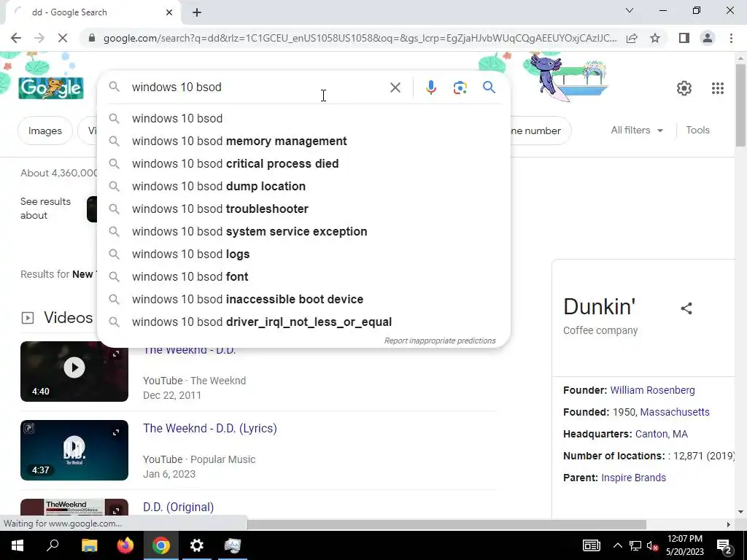The image size is (747, 560).
Task: Choose first suggestion 'windows 10 bsod'
Action: pyautogui.click(x=303, y=119)
